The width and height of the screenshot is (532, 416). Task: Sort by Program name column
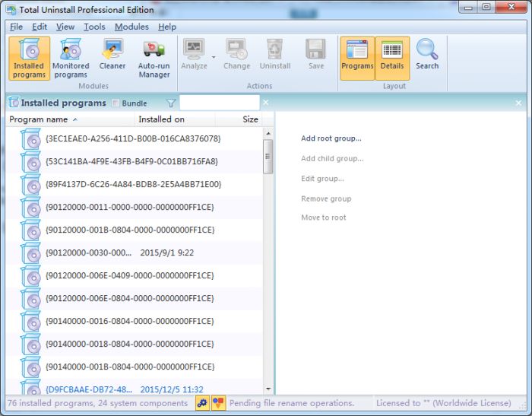[70, 119]
